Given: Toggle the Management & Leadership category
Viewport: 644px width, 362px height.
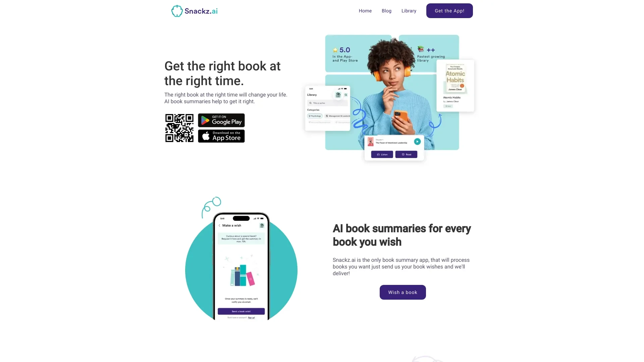Looking at the screenshot, I should (x=338, y=116).
